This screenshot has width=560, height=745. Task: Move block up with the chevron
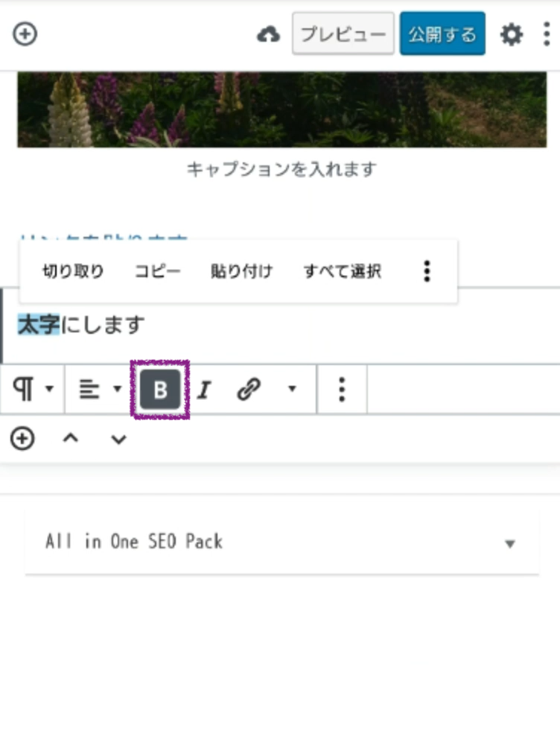pyautogui.click(x=70, y=439)
